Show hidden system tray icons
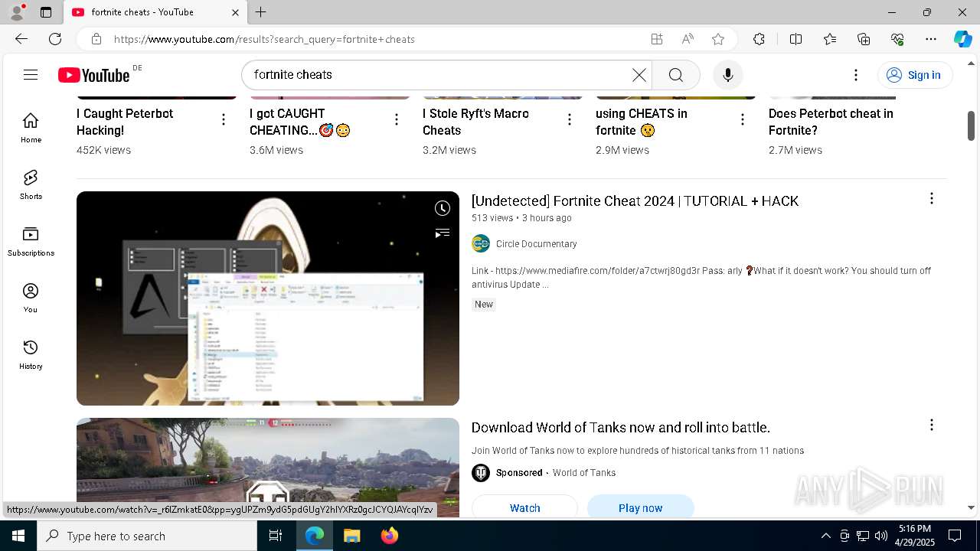 tap(825, 536)
